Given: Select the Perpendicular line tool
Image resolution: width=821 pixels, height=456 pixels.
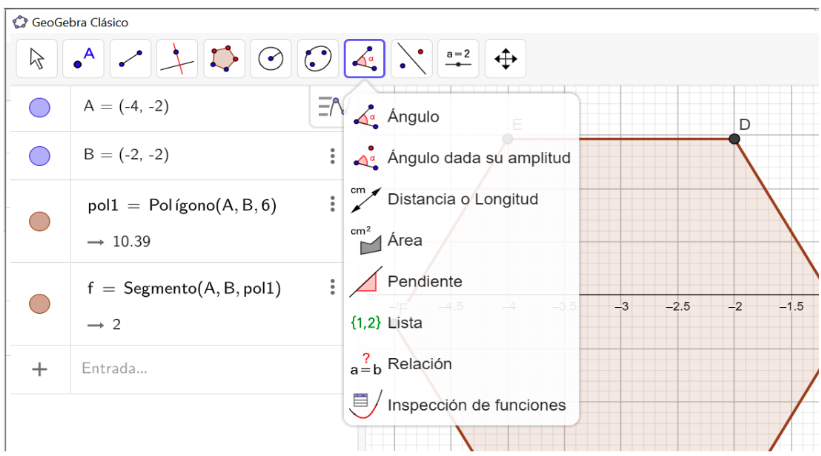Looking at the screenshot, I should [177, 59].
